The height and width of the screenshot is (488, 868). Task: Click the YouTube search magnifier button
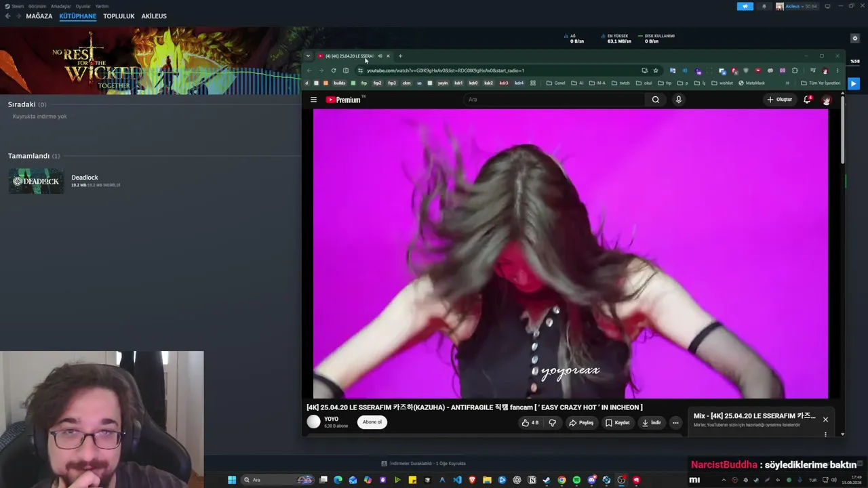(656, 100)
